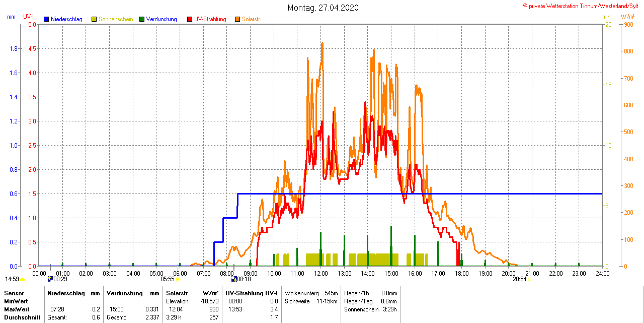Screen dimensions: 644x323
Task: Click the Sichtweite 11-15km value
Action: pos(328,301)
